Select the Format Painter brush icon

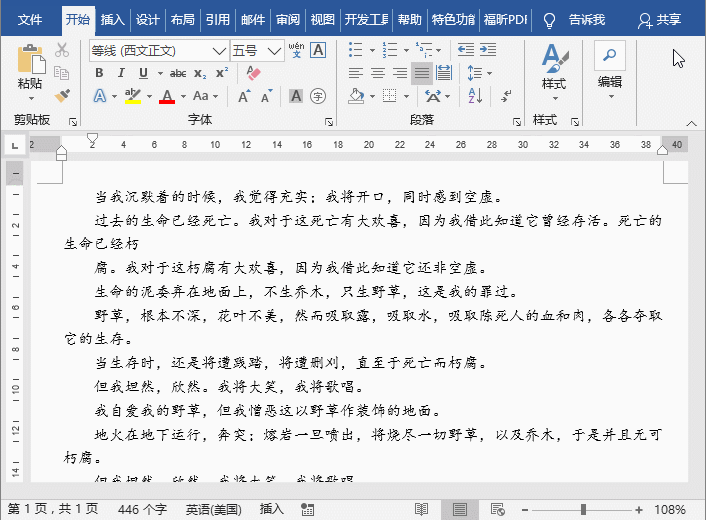pos(62,95)
